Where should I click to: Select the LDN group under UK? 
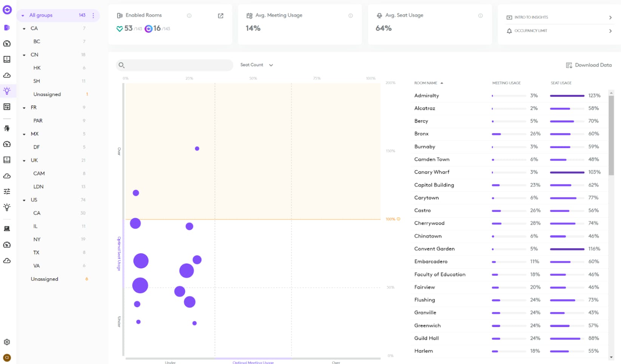(x=39, y=187)
